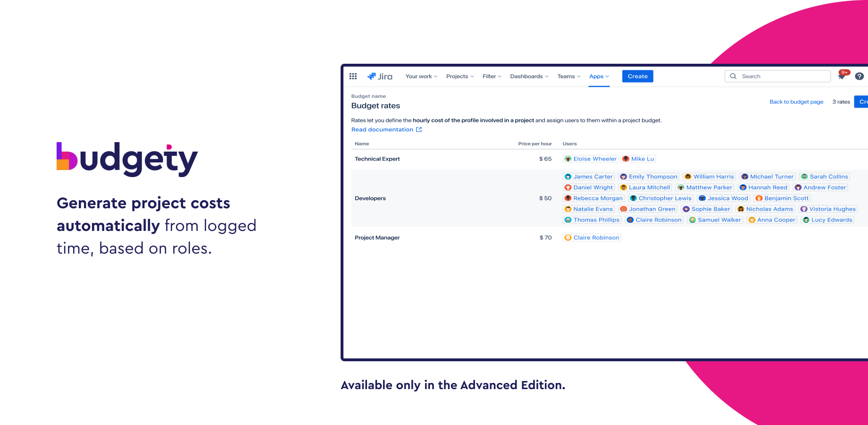Click James Carter's avatar icon
Image resolution: width=868 pixels, height=425 pixels.
568,177
